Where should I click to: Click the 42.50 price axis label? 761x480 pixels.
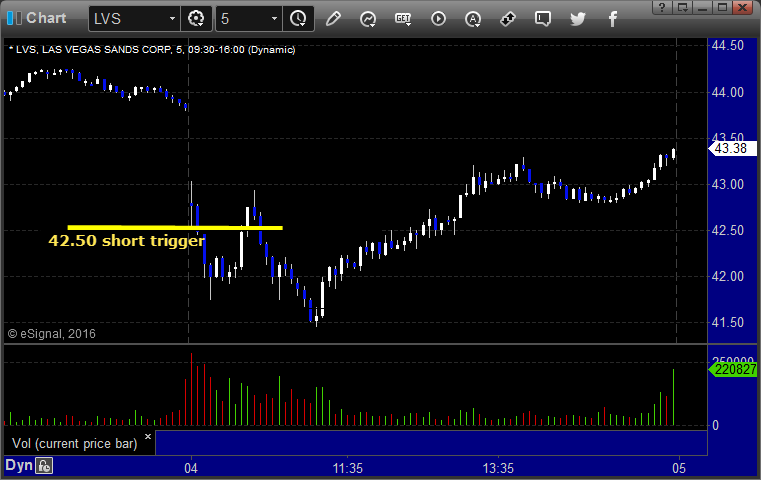pos(728,231)
